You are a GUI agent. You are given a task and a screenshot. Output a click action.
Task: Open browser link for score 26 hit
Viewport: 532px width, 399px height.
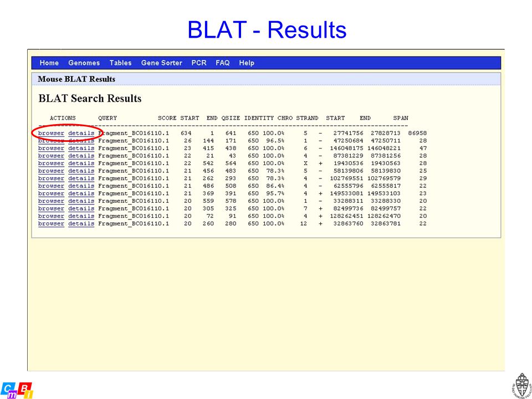[51, 140]
